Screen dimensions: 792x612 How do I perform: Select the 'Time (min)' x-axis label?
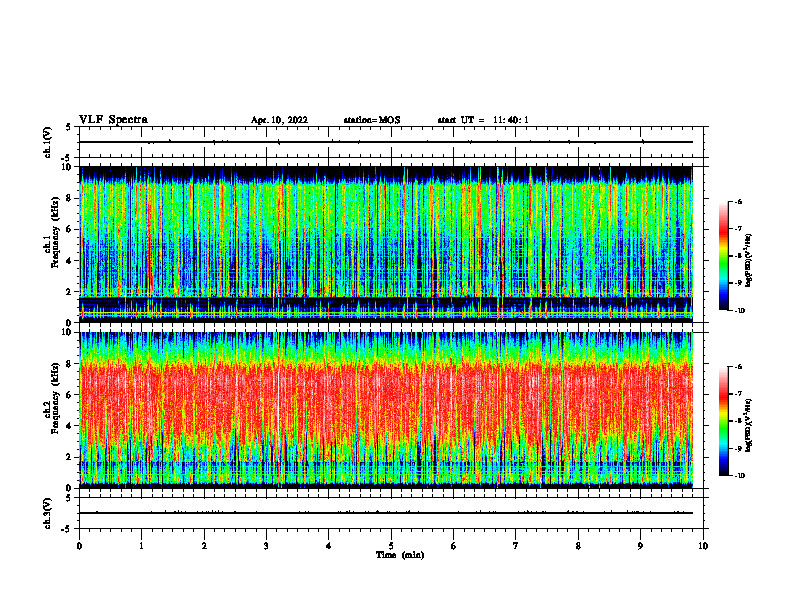click(x=400, y=555)
